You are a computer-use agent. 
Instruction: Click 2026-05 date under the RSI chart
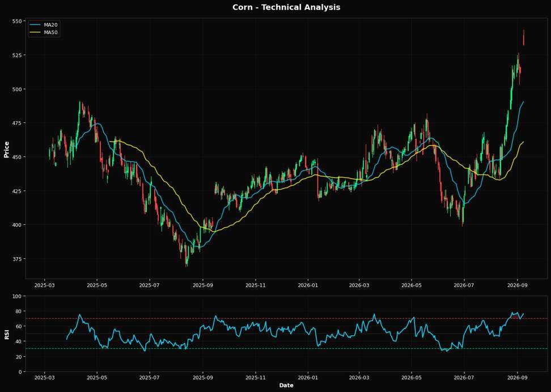pyautogui.click(x=412, y=378)
